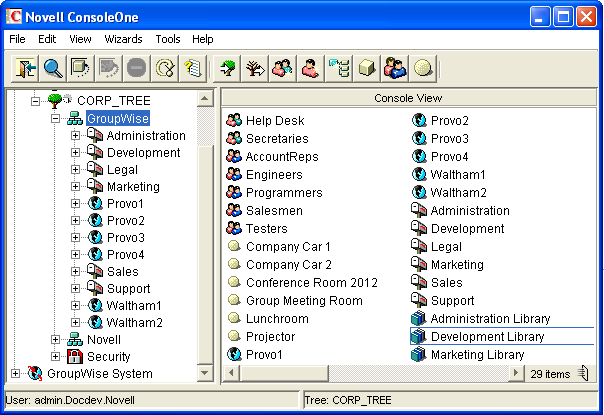Screen dimensions: 604x415
Task: Click the Engineers group icon
Action: coord(234,174)
